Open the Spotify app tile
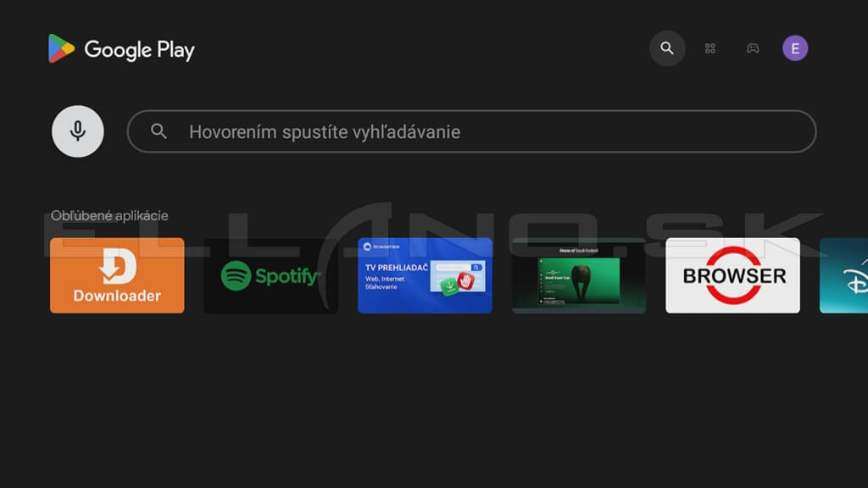 coord(270,275)
